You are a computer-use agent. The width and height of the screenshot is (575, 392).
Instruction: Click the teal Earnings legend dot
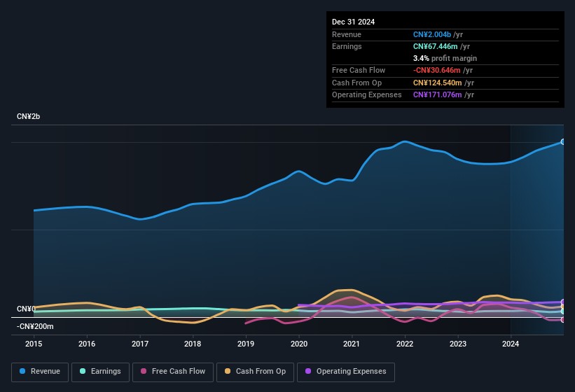pos(83,371)
